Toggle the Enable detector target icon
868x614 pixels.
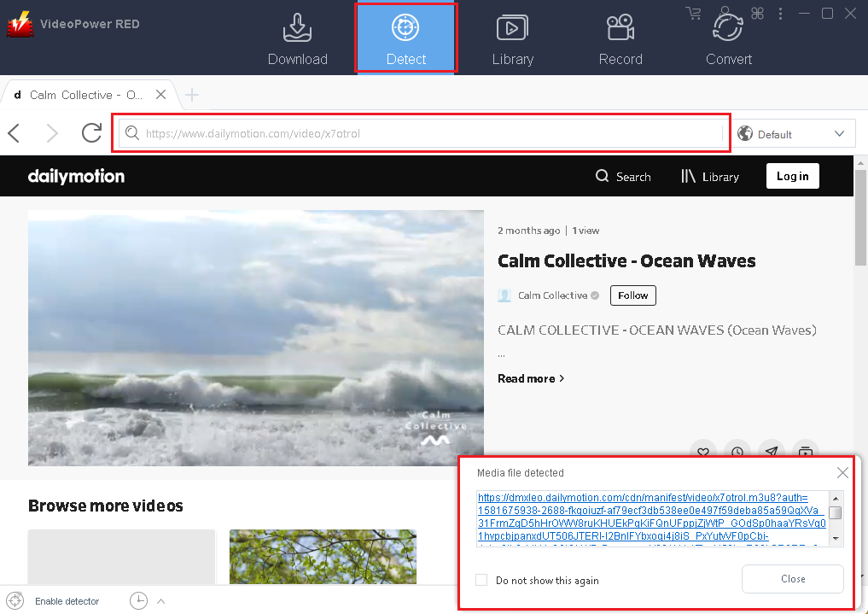(15, 601)
